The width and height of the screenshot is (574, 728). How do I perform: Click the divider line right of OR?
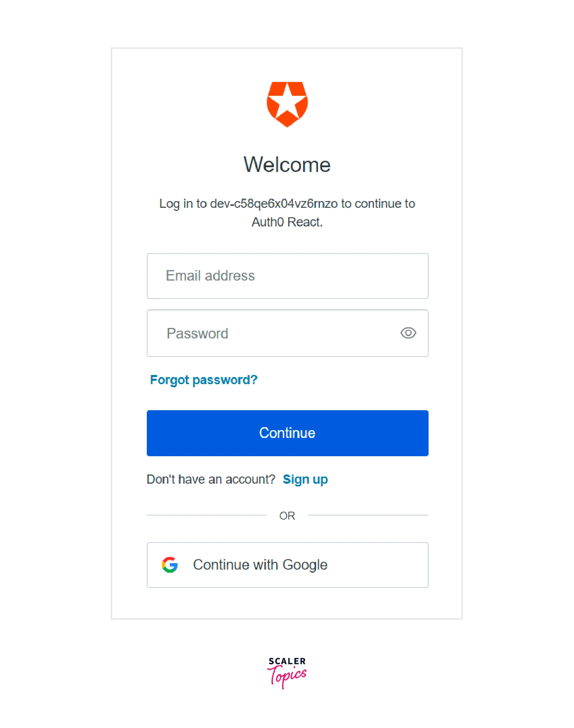point(368,515)
